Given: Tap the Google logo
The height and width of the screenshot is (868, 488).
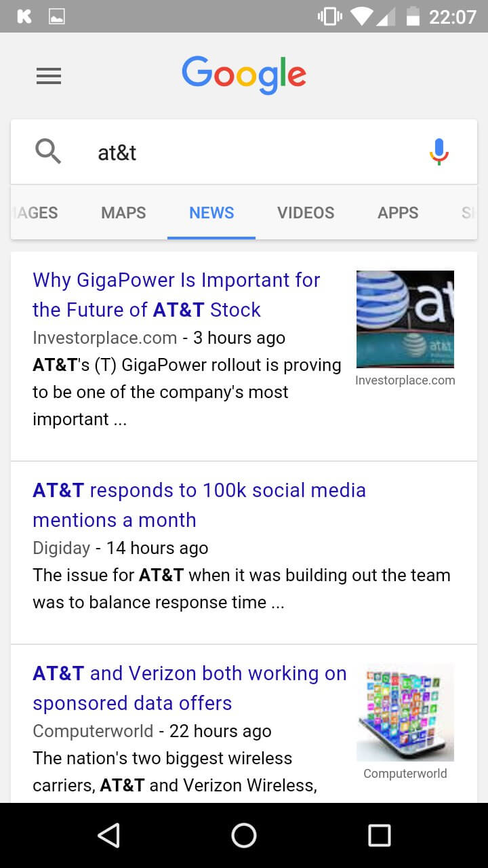Looking at the screenshot, I should click(244, 75).
